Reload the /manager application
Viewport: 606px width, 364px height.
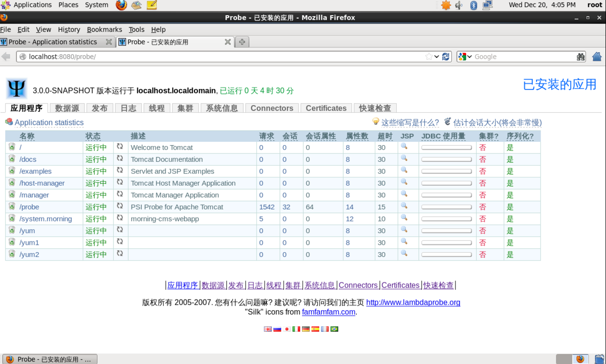coord(120,194)
